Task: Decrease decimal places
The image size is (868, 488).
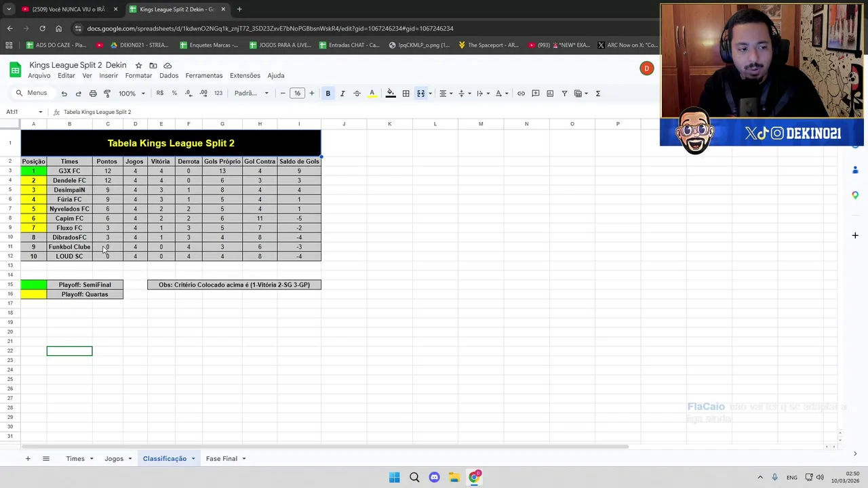Action: (x=189, y=93)
